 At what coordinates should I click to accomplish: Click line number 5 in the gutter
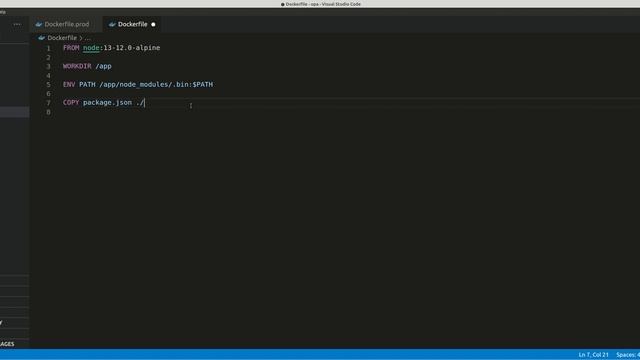pyautogui.click(x=48, y=85)
